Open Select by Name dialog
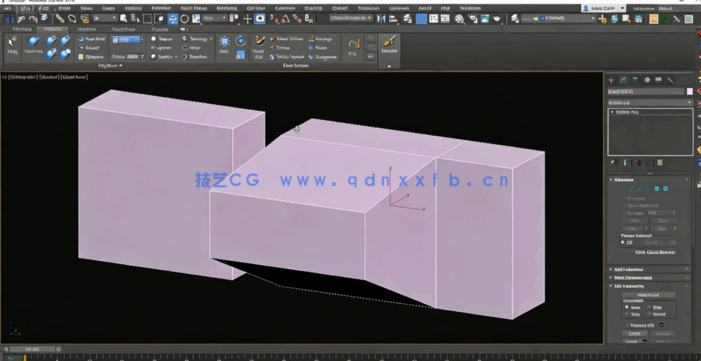Viewport: 701px width, 361px height. pos(135,18)
